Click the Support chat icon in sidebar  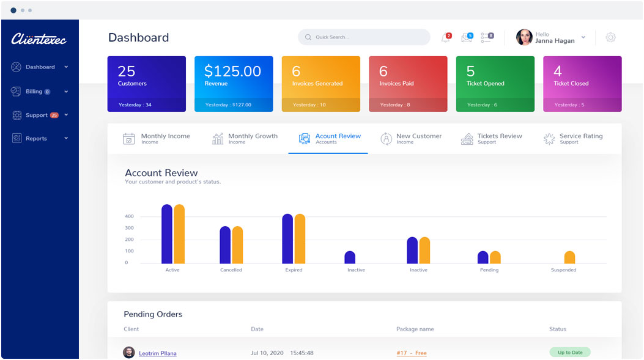tap(16, 115)
